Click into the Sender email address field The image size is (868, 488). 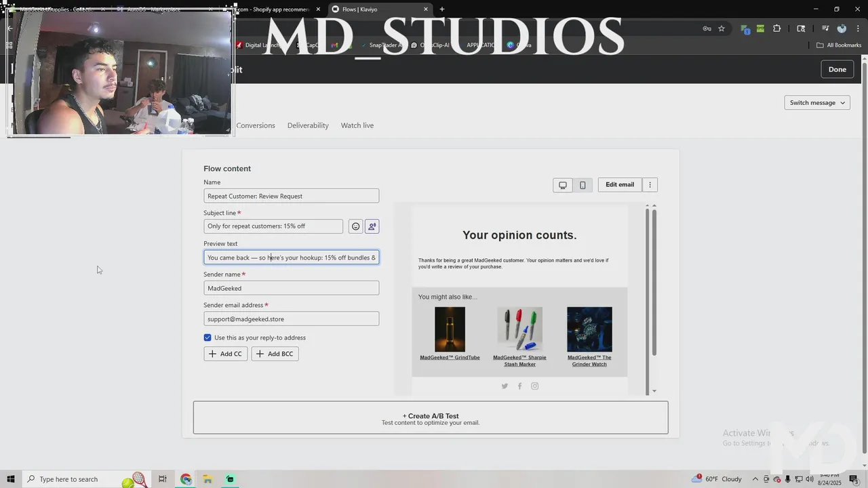tap(291, 319)
